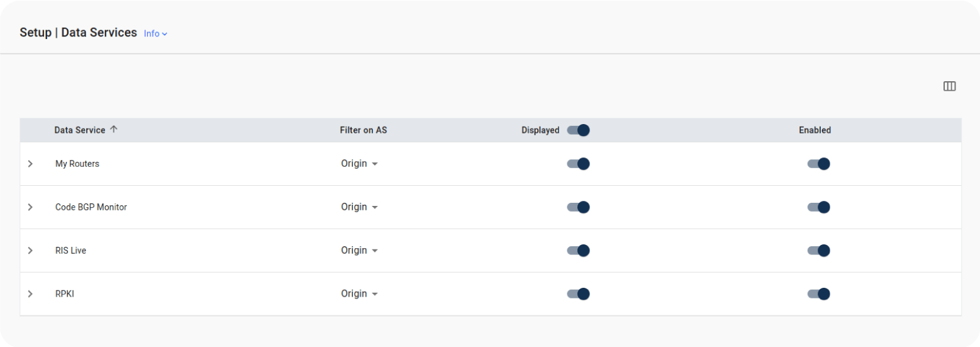Open Filter on AS dropdown for My Routers

coord(359,164)
